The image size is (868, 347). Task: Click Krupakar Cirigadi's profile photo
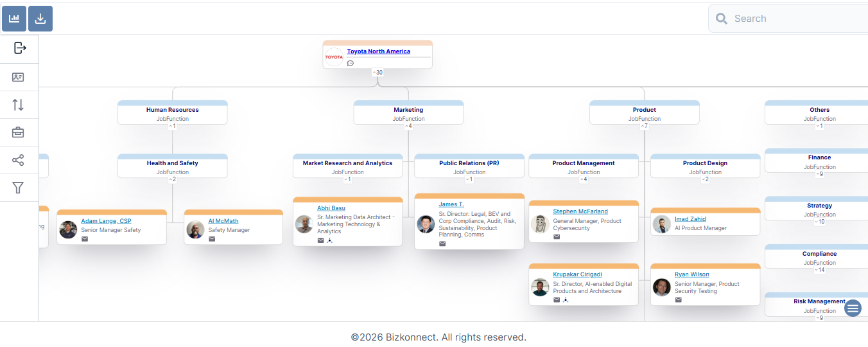tap(540, 287)
